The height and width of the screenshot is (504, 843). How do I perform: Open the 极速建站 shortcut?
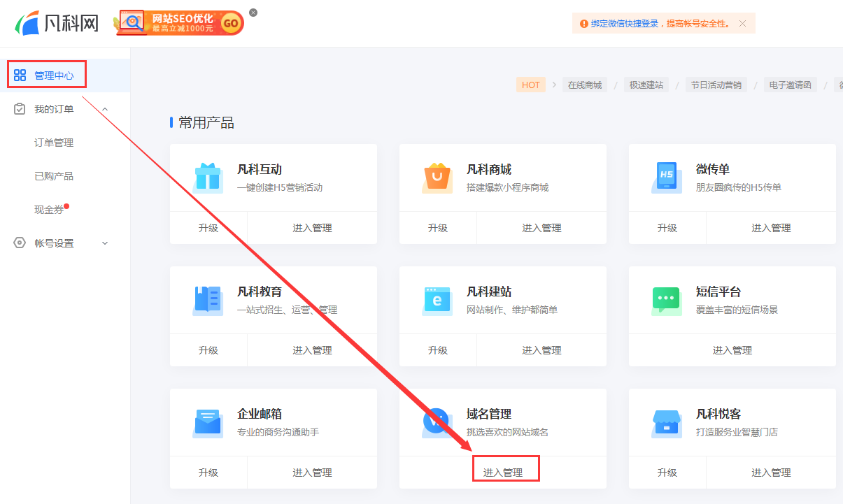tap(646, 85)
